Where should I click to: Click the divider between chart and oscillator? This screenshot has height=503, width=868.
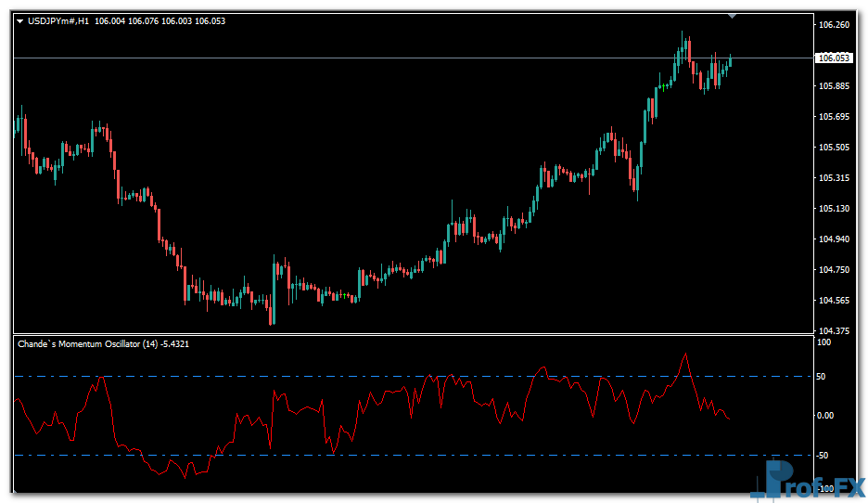(408, 334)
